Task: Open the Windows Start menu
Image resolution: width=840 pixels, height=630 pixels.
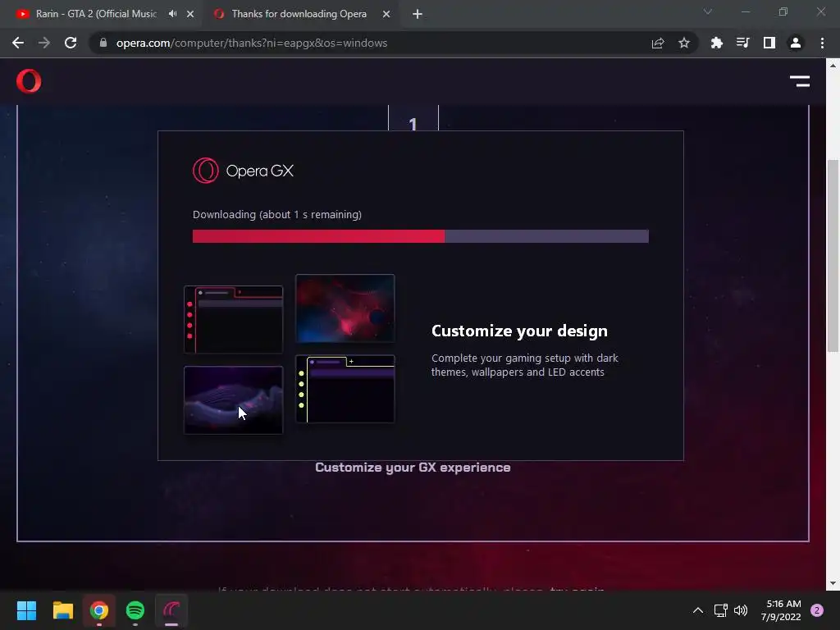Action: (26, 610)
